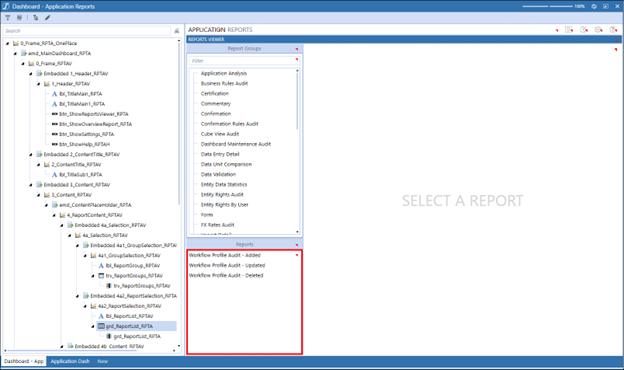
Task: Click the Report Groups Filter field
Action: pyautogui.click(x=244, y=61)
